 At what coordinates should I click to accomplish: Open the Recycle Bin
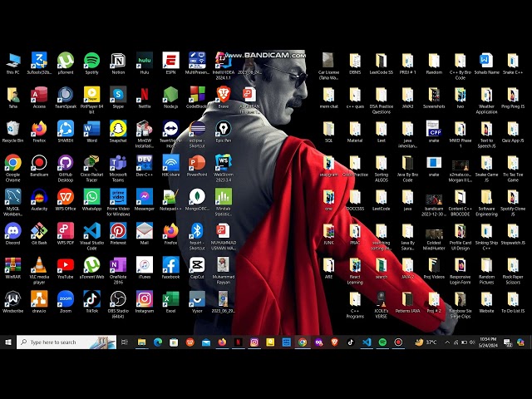[12, 129]
